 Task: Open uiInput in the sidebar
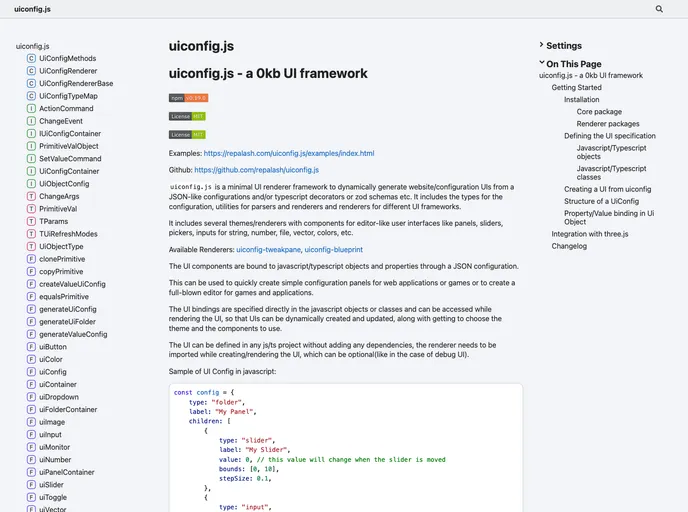click(50, 435)
